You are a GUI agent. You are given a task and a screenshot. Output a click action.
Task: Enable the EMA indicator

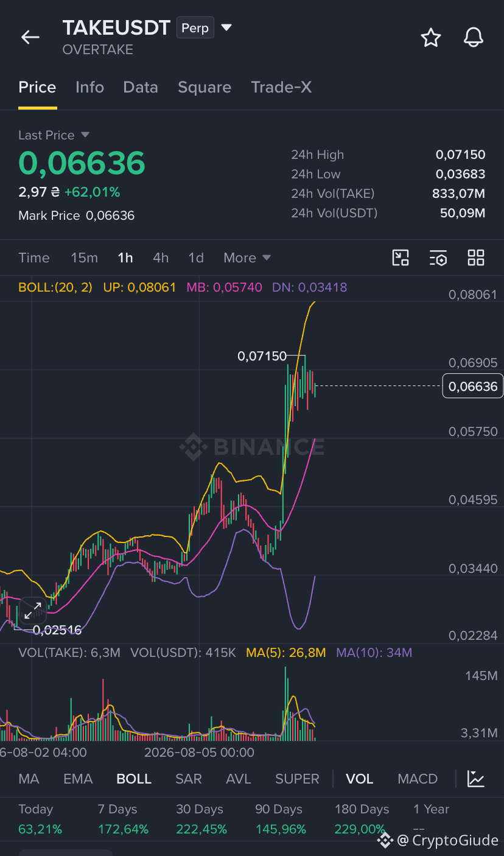click(x=78, y=779)
